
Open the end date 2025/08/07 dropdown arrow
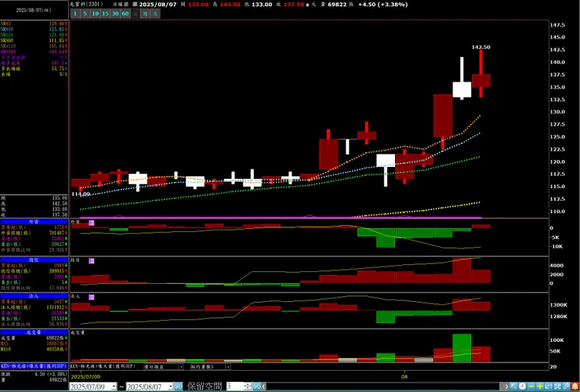(171, 387)
